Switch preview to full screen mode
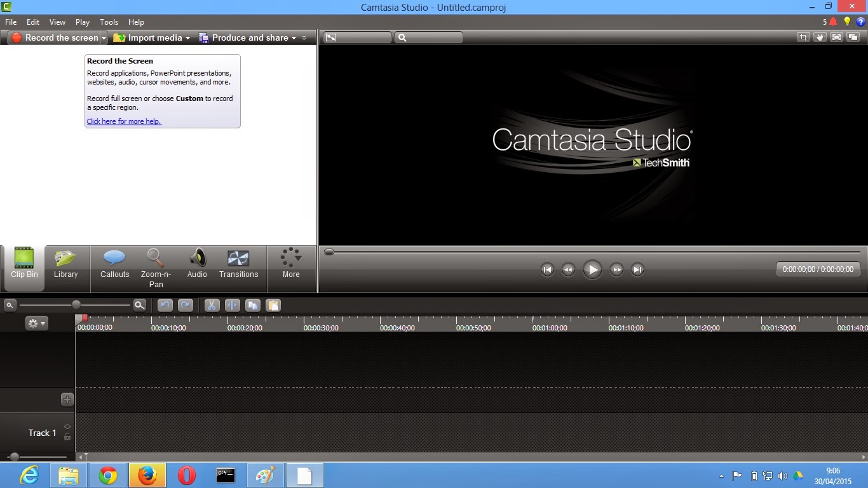Image resolution: width=868 pixels, height=488 pixels. pyautogui.click(x=837, y=37)
